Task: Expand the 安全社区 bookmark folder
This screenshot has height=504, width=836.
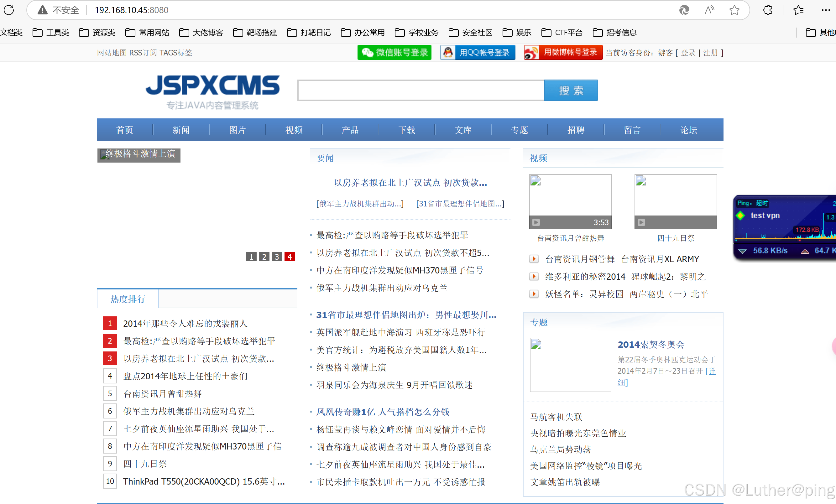Action: [x=471, y=33]
